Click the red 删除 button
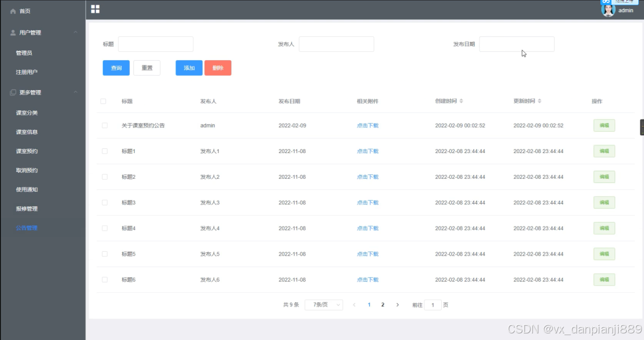This screenshot has width=644, height=340. tap(218, 68)
